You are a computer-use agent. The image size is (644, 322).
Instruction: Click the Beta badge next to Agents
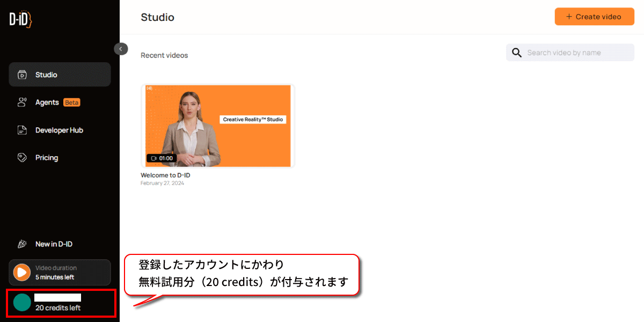[72, 103]
